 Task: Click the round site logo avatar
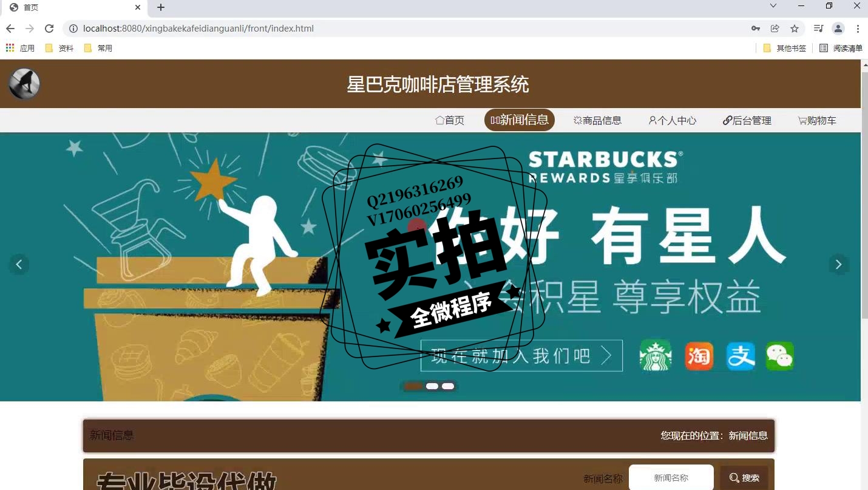coord(24,84)
